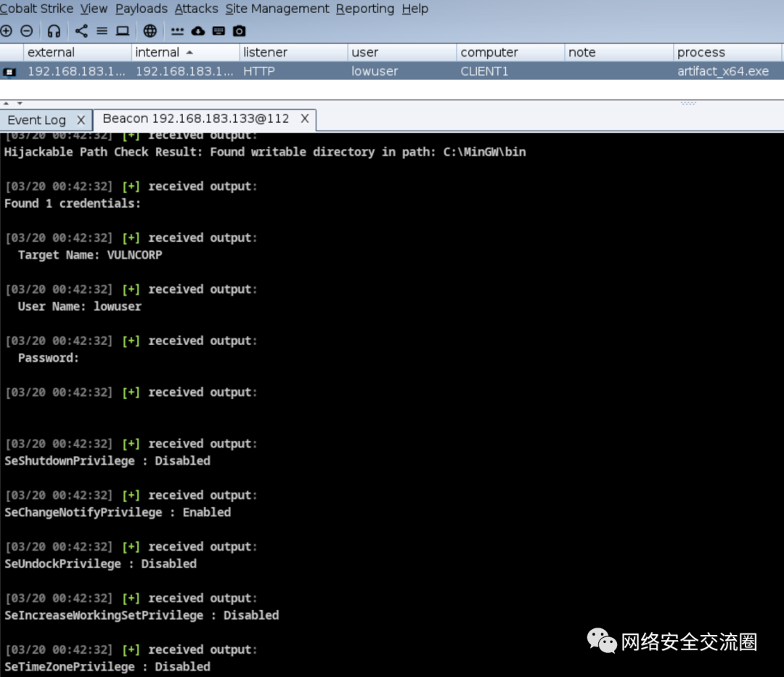The image size is (784, 677).
Task: Sort sessions by the note column
Action: click(619, 52)
